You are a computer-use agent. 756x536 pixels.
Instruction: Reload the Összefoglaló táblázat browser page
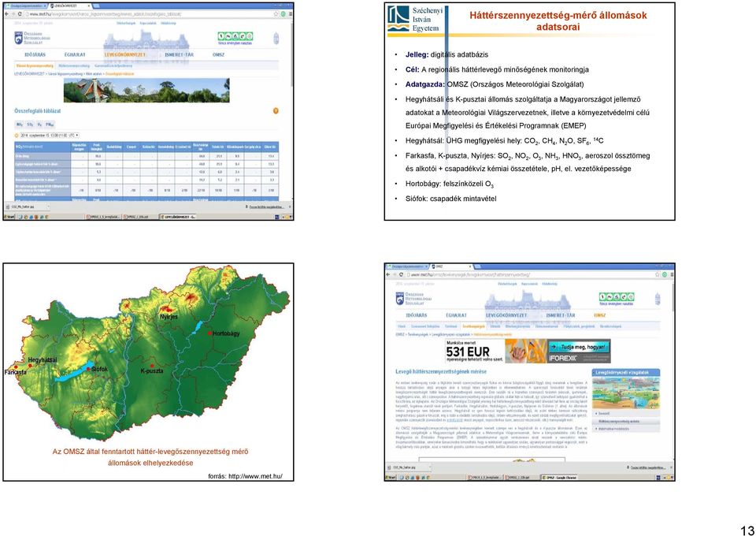point(19,14)
